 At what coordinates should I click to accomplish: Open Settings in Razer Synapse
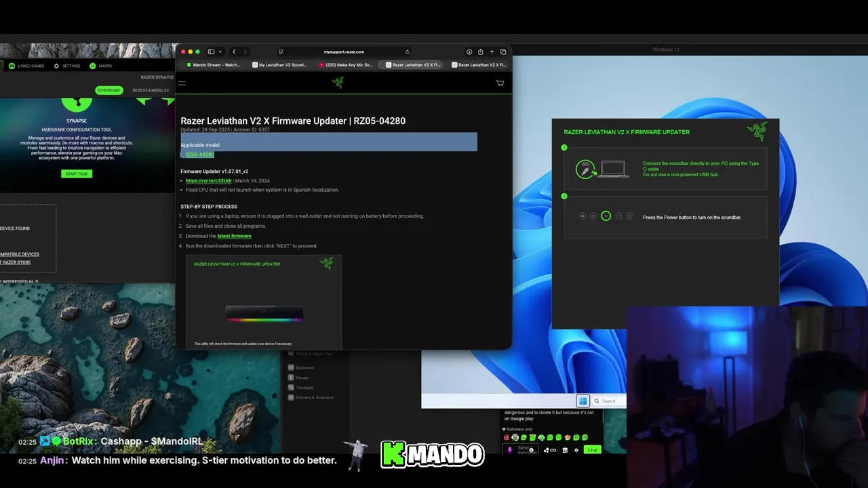(66, 66)
